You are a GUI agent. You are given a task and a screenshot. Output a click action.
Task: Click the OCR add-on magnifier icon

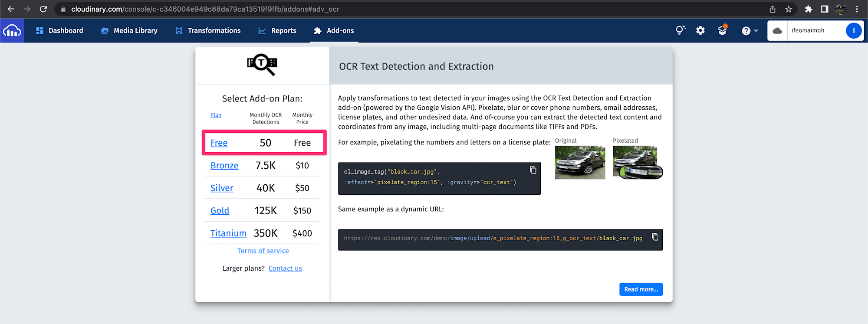click(262, 65)
